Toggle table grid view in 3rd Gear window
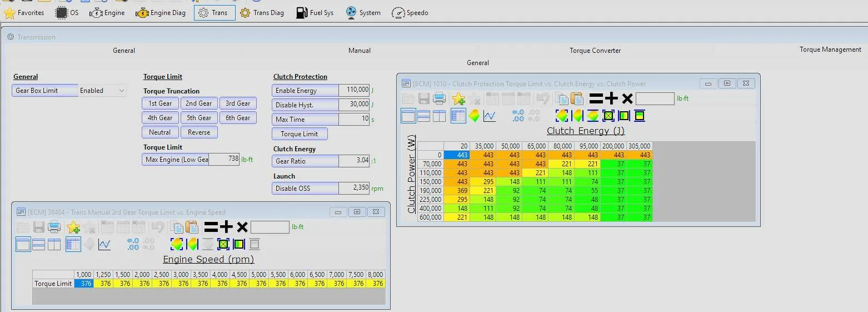The height and width of the screenshot is (312, 868). (x=73, y=244)
